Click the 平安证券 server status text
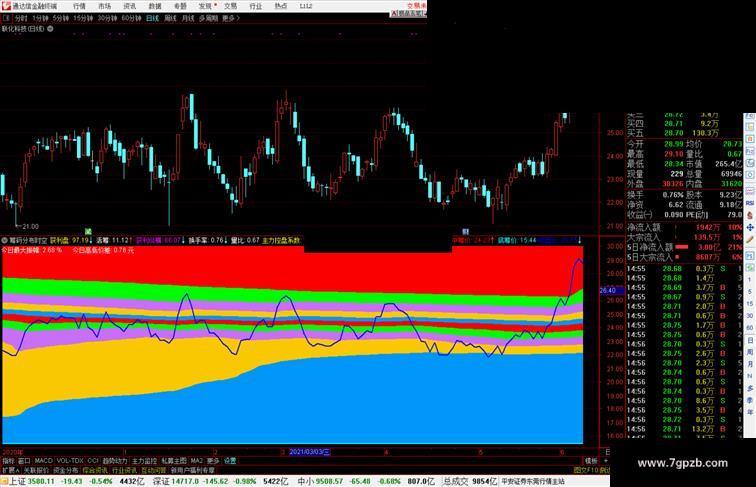 [533, 481]
